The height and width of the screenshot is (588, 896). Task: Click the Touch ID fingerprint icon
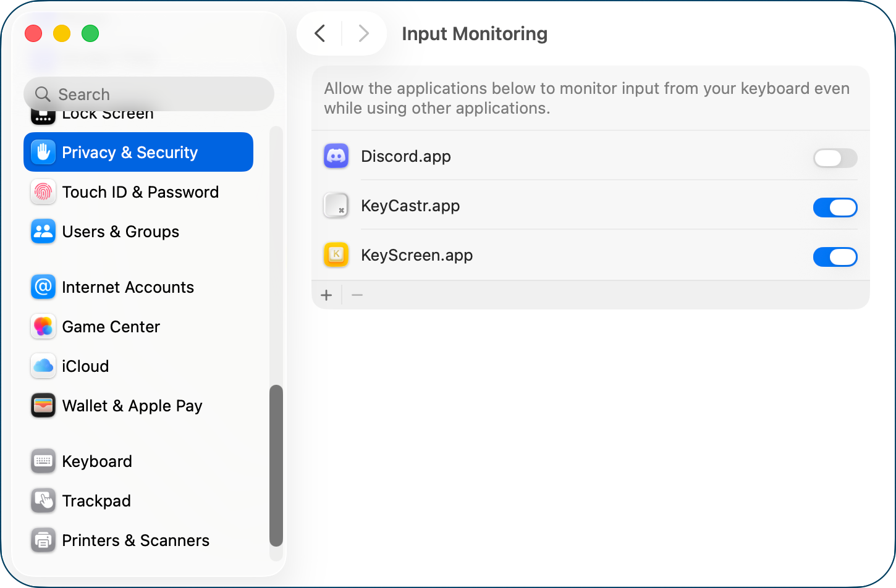43,191
